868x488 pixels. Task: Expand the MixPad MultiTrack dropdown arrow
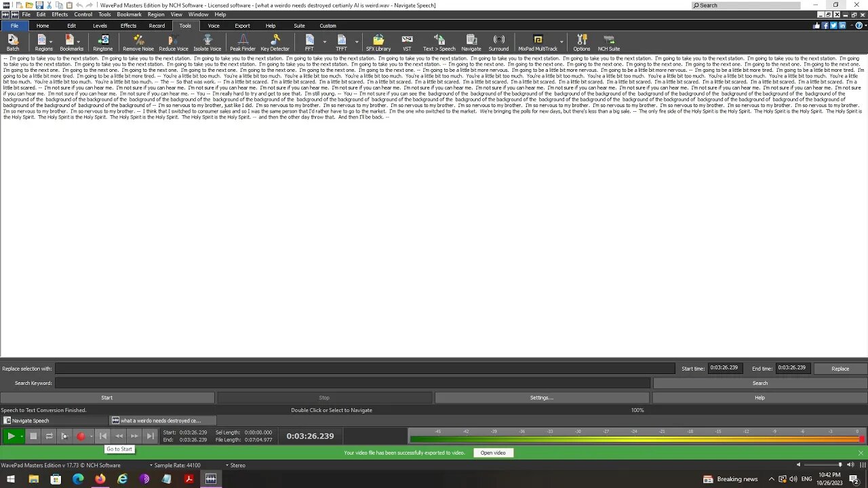561,42
